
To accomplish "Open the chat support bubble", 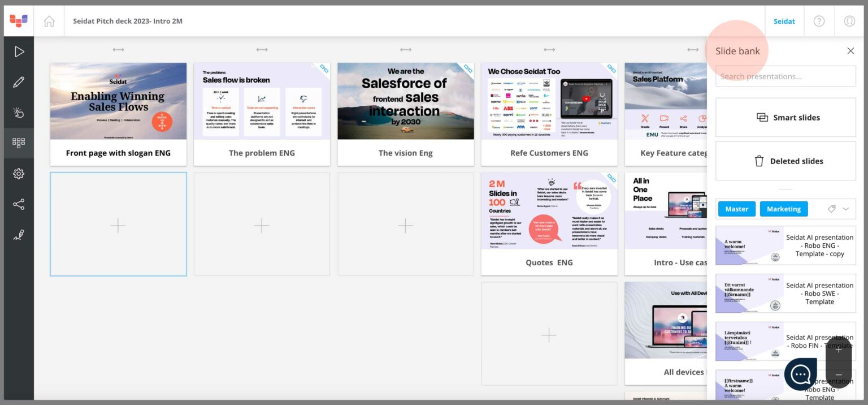I will click(x=800, y=374).
